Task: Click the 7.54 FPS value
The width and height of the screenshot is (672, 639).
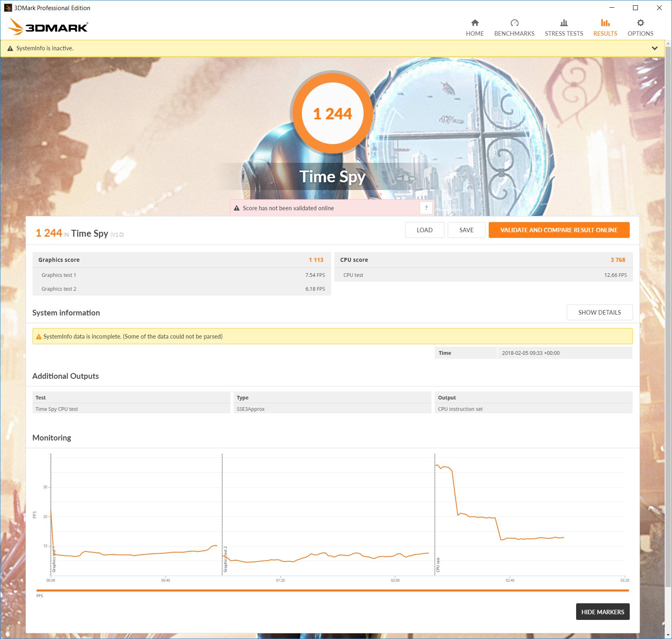Action: (x=315, y=275)
